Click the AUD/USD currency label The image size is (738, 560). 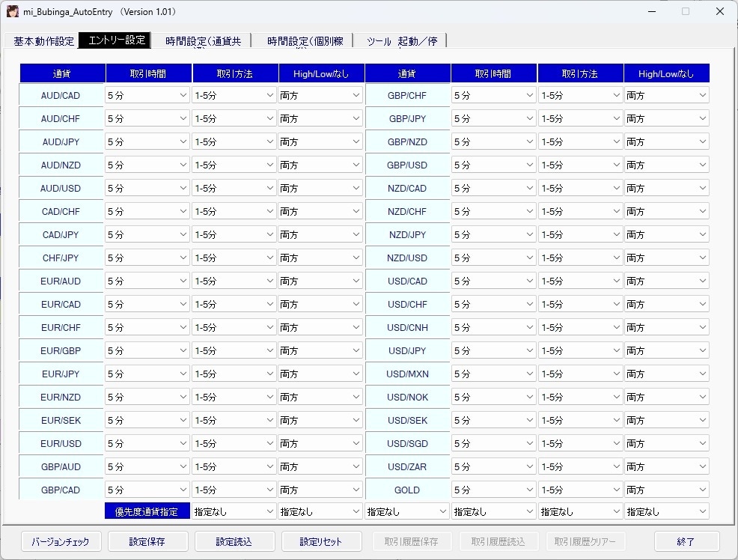(x=61, y=188)
